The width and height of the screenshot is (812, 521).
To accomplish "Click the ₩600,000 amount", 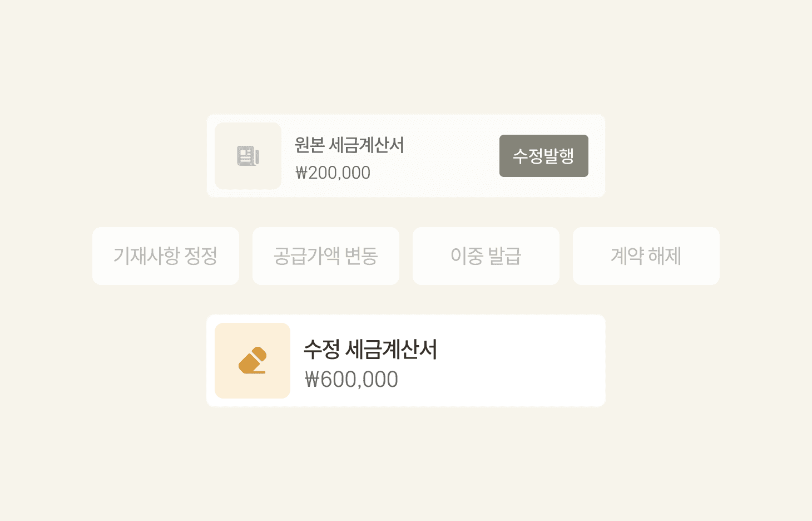I will point(351,380).
